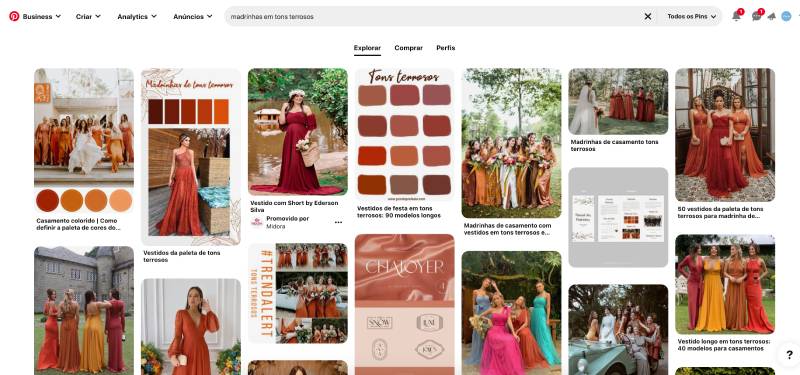The image size is (800, 375).
Task: Open the Analytics dropdown menu
Action: pos(137,16)
